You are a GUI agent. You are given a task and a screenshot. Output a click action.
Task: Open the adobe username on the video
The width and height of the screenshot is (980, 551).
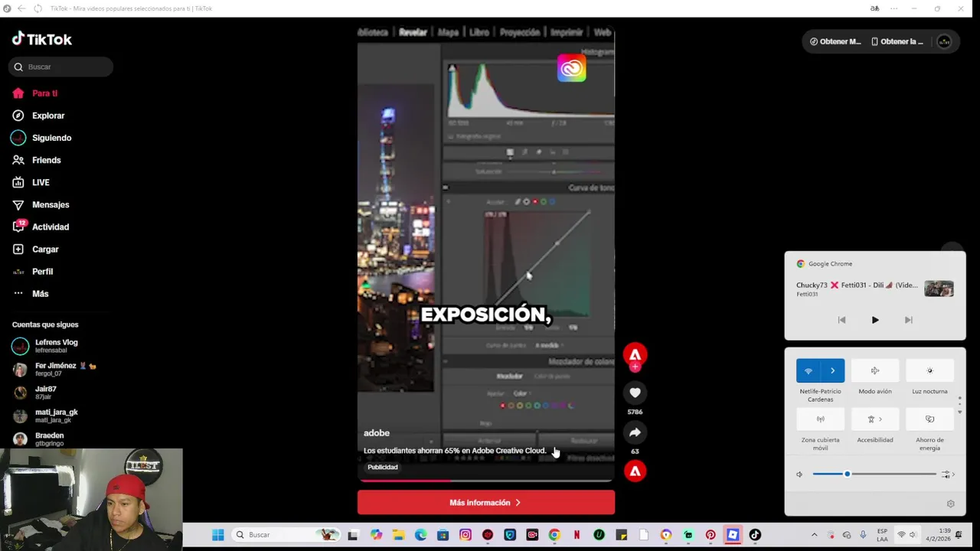pos(377,433)
